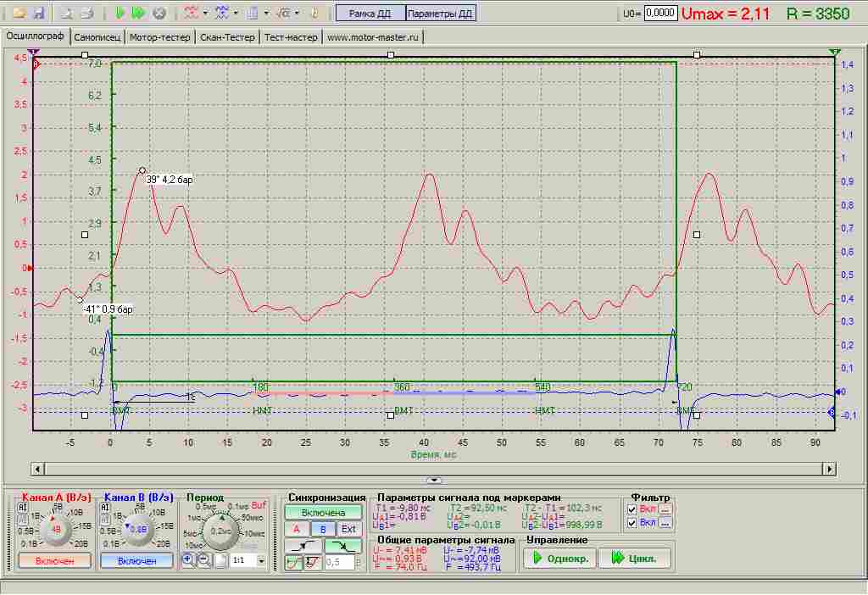Click the blue waveform toolbar icon

[x=223, y=13]
